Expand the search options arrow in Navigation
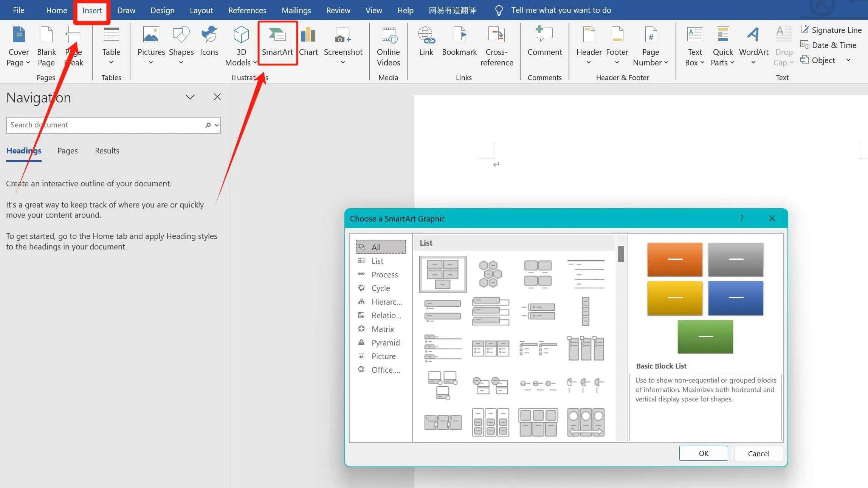The width and height of the screenshot is (868, 488). 217,125
